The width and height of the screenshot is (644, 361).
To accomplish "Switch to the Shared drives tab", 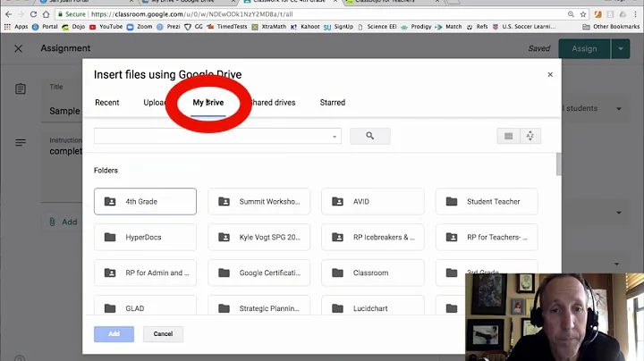I will 272,103.
